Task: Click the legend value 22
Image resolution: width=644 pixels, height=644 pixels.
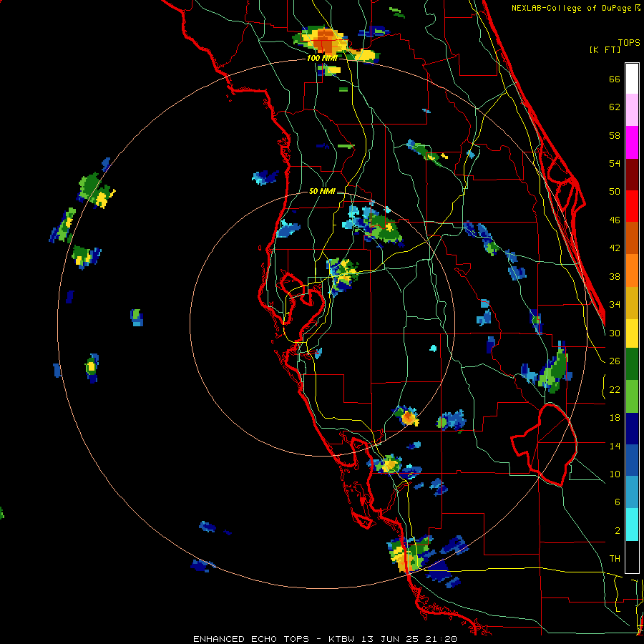Action: coord(615,390)
